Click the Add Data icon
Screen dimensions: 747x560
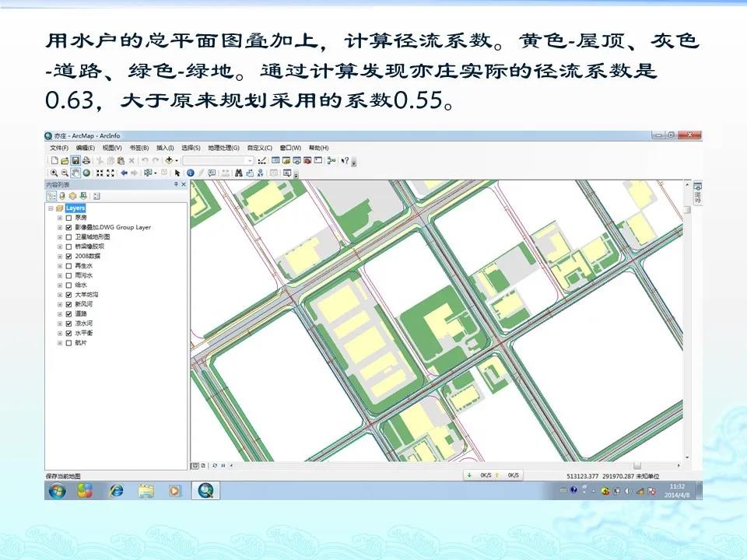[x=170, y=160]
